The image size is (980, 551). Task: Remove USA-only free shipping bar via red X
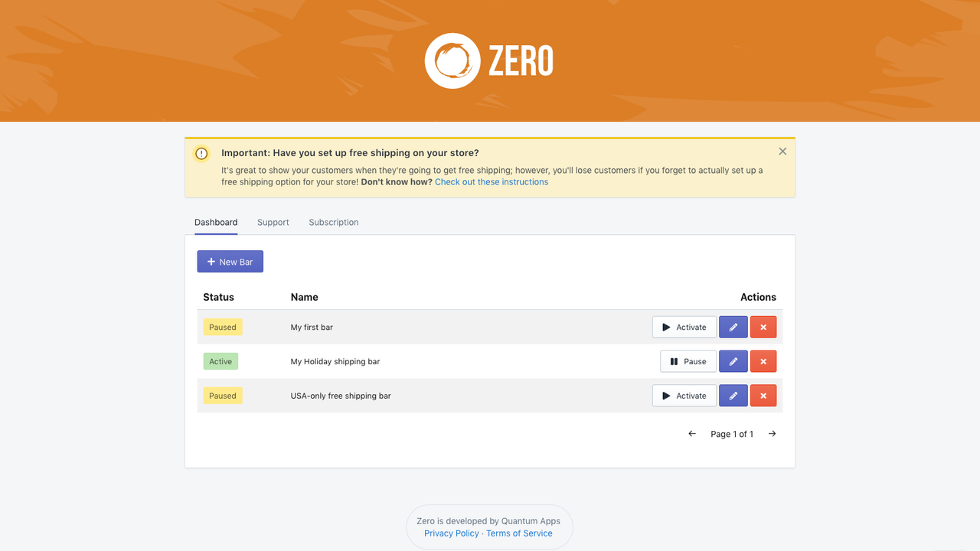tap(763, 395)
